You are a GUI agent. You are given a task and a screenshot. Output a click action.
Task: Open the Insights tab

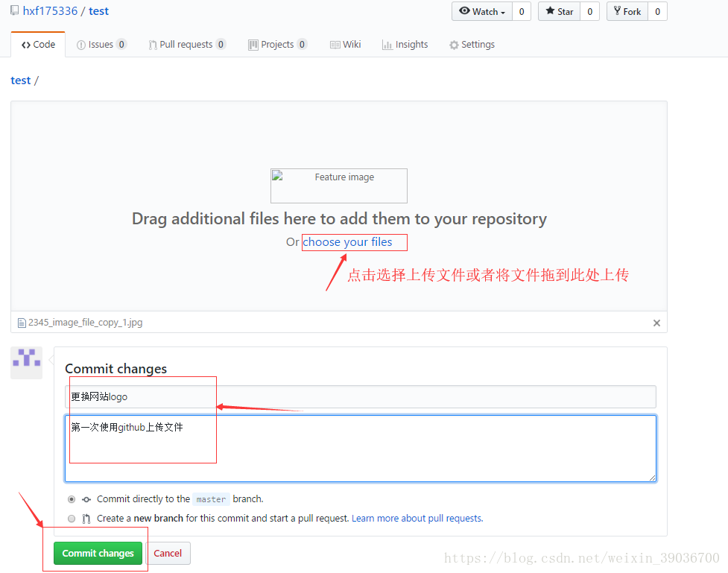tap(405, 45)
